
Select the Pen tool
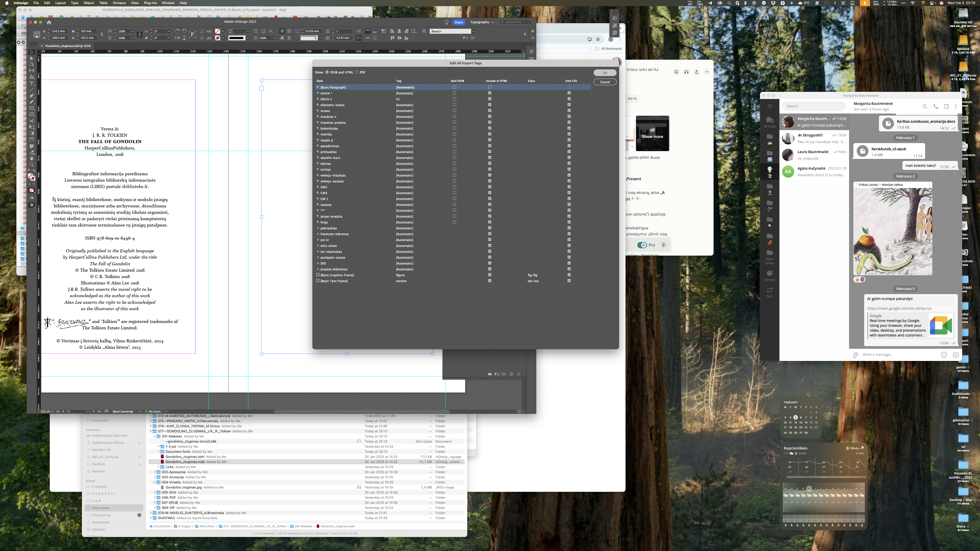32,96
